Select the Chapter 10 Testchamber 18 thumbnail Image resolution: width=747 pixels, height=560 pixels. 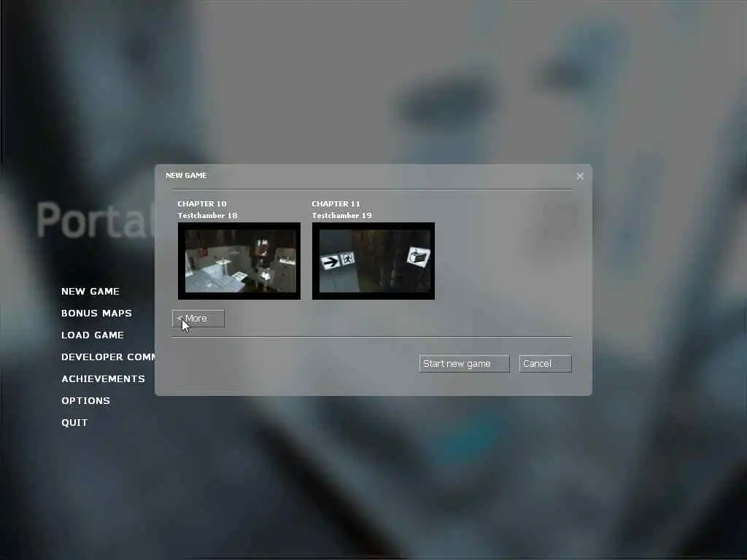(x=239, y=261)
